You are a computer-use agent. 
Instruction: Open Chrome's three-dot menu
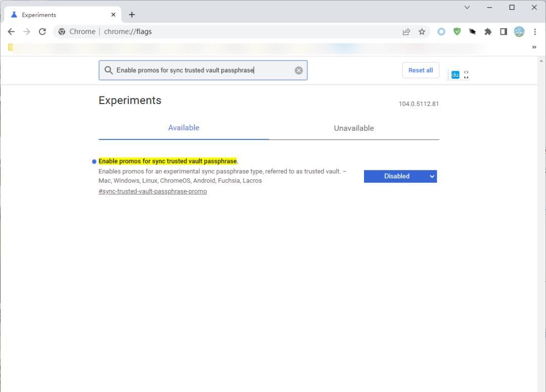[x=535, y=31]
